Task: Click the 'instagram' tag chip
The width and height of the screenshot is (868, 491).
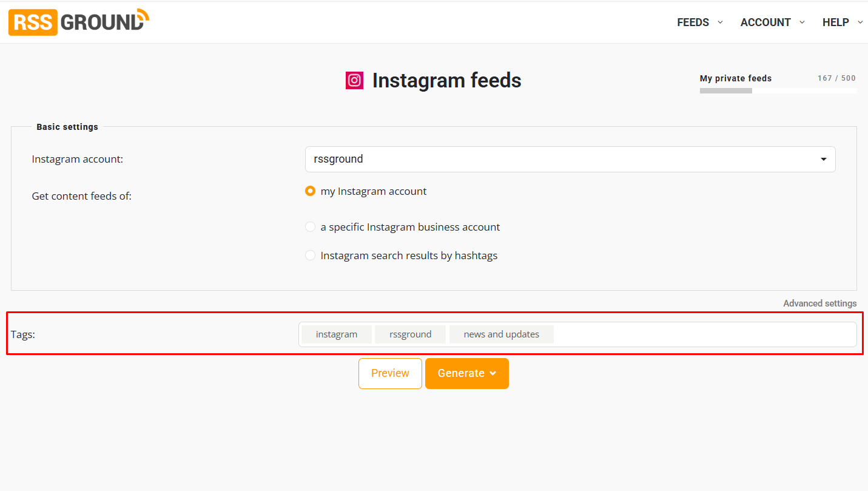Action: [337, 334]
